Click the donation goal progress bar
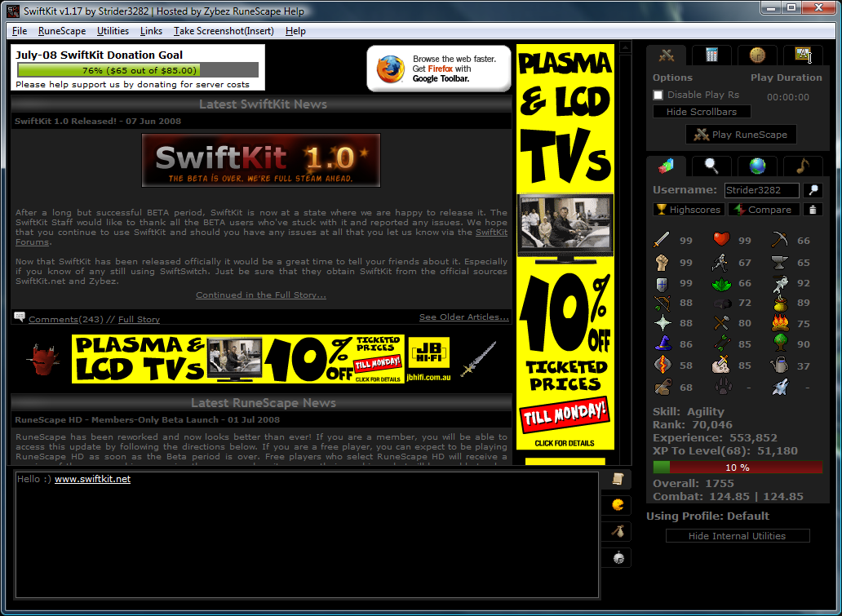This screenshot has width=842, height=616. click(x=138, y=70)
